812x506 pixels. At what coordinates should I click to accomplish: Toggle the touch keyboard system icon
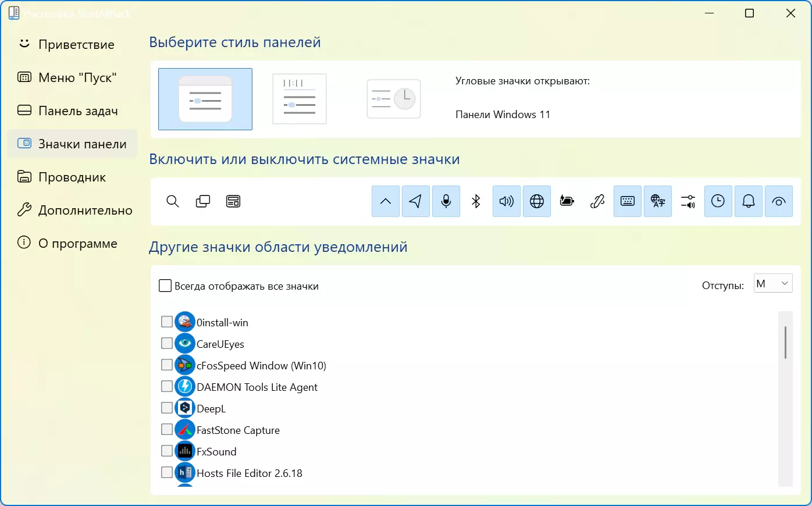tap(628, 201)
